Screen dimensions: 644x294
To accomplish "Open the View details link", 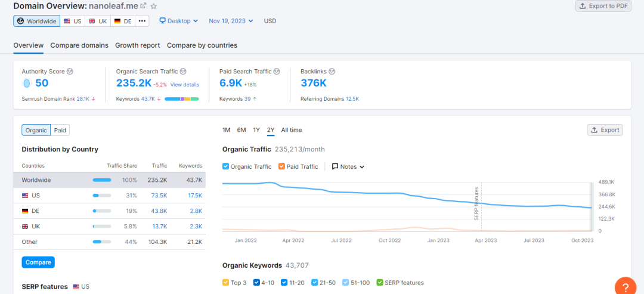I will [x=184, y=85].
